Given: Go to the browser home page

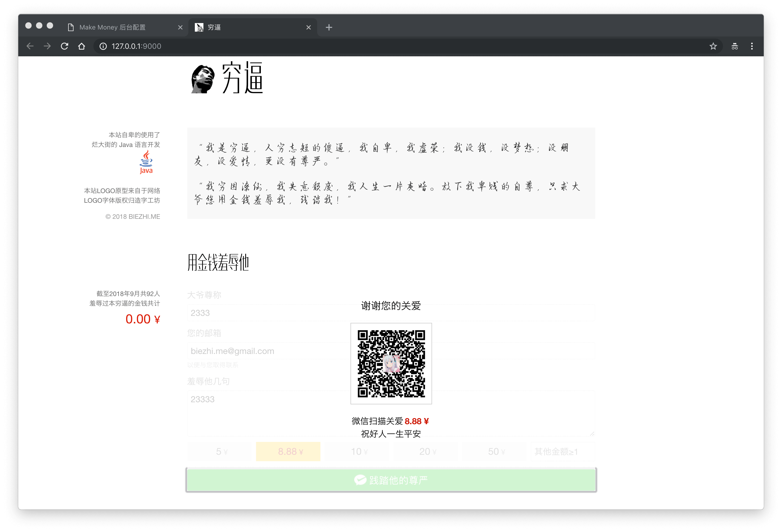Looking at the screenshot, I should [x=81, y=46].
